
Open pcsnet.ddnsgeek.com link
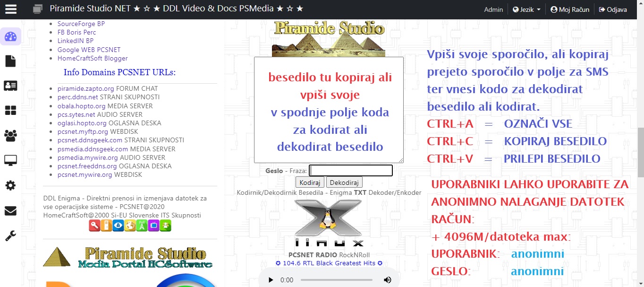[90, 140]
